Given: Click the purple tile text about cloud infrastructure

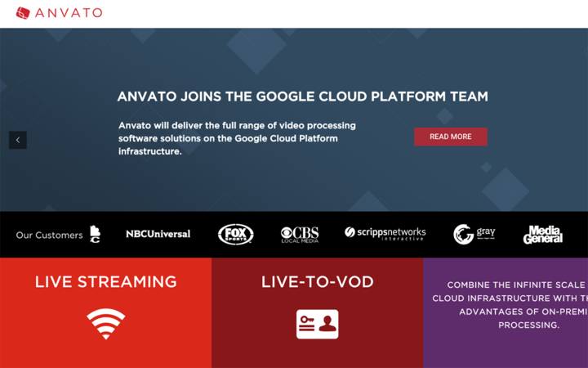Looking at the screenshot, I should pos(510,305).
